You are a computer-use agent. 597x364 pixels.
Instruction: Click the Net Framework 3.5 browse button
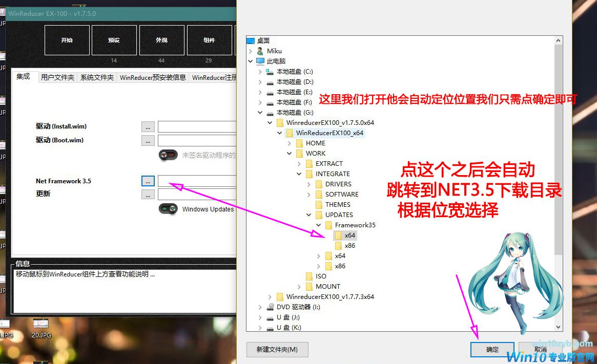(x=148, y=181)
